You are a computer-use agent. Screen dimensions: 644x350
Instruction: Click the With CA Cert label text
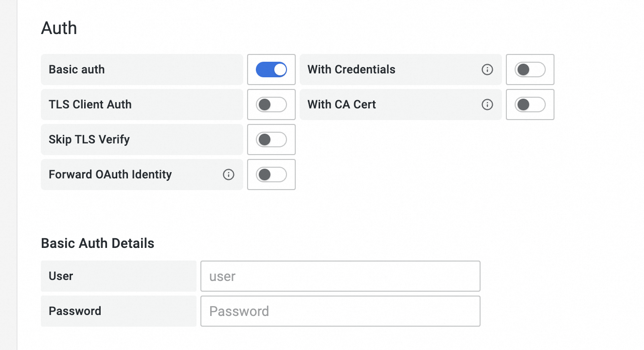coord(341,105)
